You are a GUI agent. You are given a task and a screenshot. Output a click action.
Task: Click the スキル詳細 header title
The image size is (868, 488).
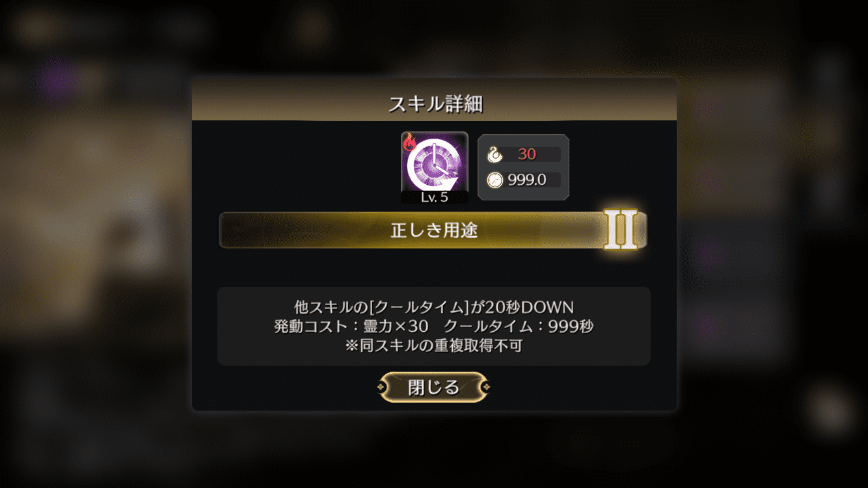pos(435,103)
